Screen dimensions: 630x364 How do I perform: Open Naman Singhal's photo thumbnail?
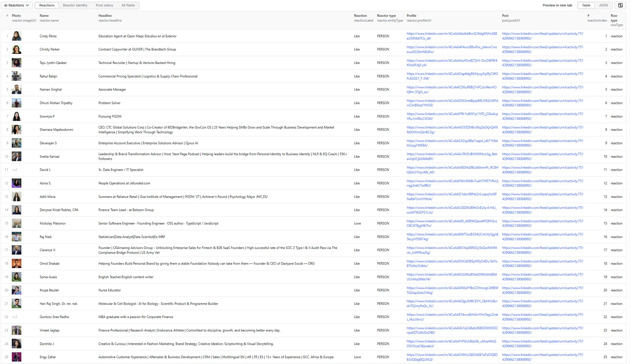coord(16,90)
